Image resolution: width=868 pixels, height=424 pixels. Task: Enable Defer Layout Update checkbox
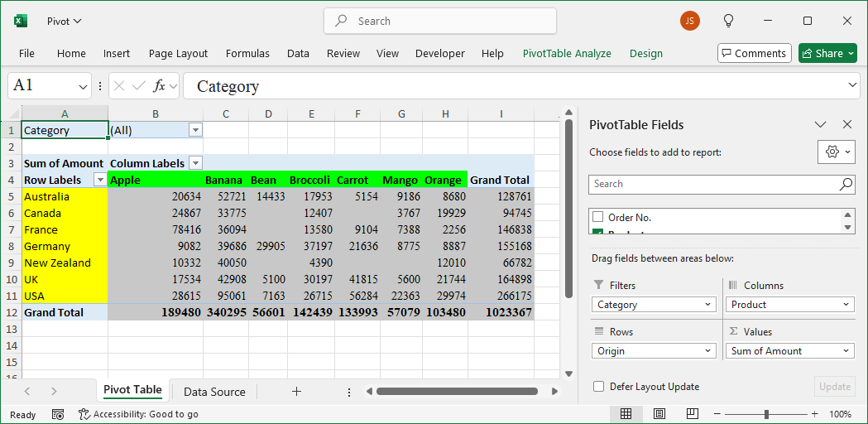(x=598, y=387)
